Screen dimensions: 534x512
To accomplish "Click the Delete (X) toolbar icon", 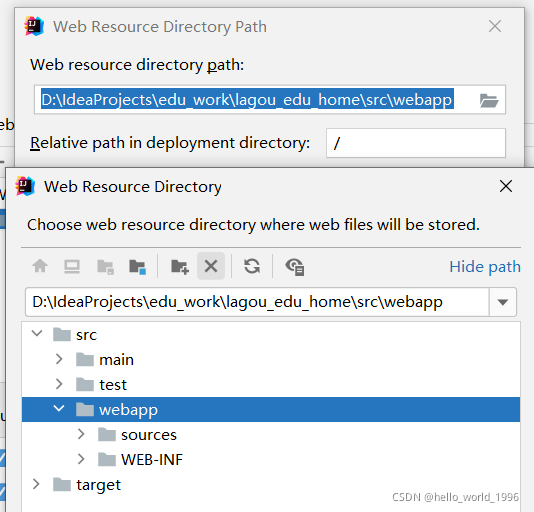I will pos(211,266).
